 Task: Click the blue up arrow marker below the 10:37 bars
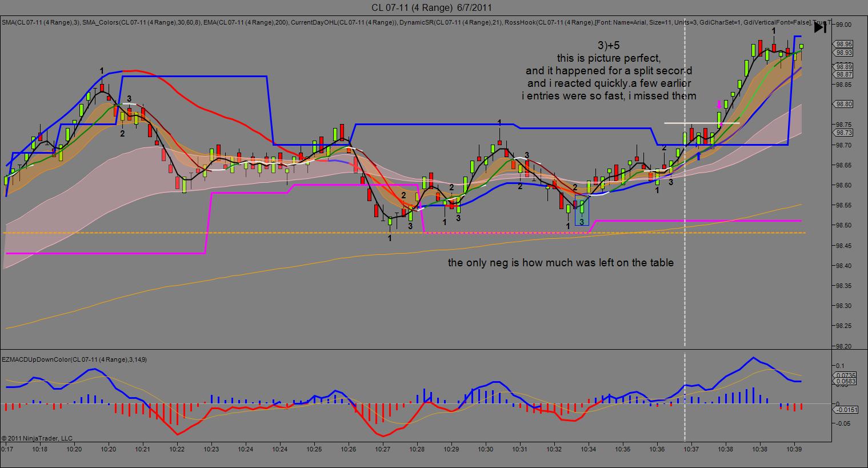coord(698,156)
